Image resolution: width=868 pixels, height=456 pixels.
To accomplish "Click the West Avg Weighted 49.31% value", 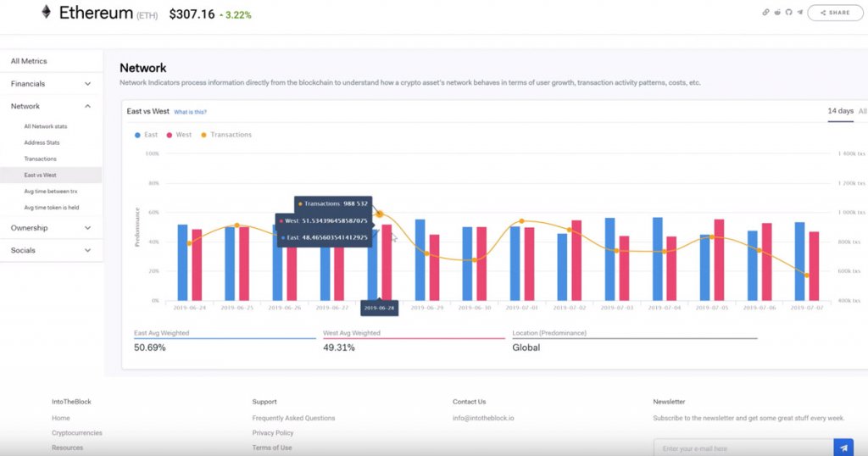I will click(339, 348).
